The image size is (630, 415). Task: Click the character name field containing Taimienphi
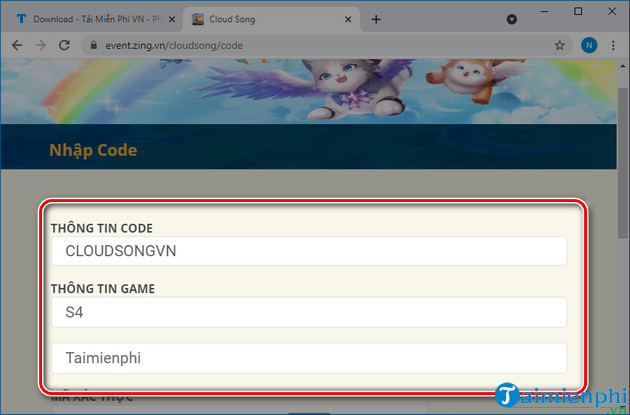click(x=309, y=358)
